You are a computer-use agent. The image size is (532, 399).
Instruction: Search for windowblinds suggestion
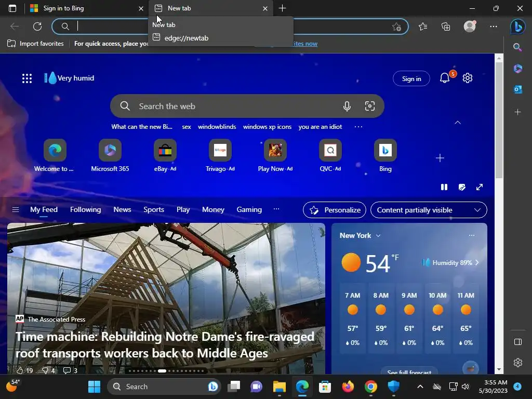(x=217, y=127)
